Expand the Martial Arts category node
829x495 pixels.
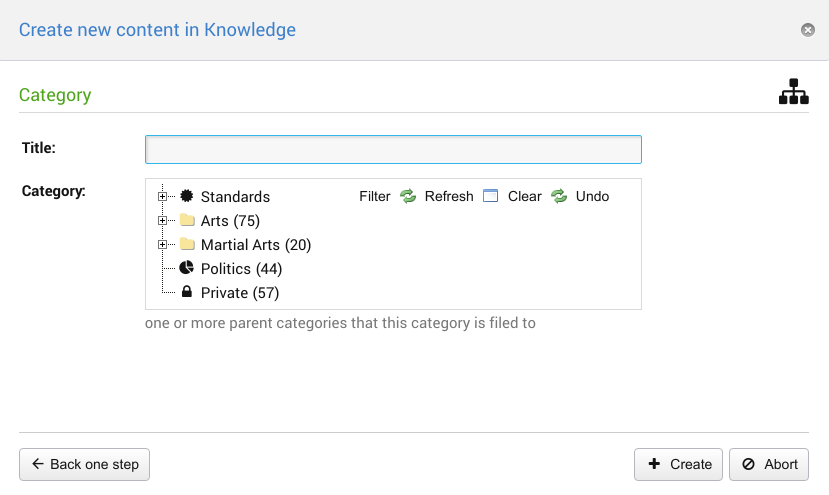[162, 244]
